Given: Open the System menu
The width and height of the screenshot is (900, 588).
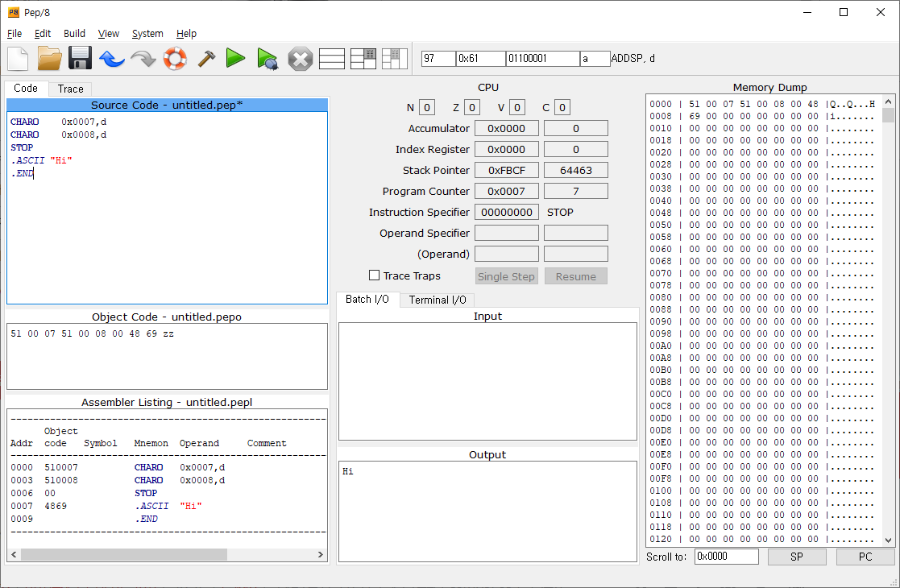Looking at the screenshot, I should coord(147,33).
